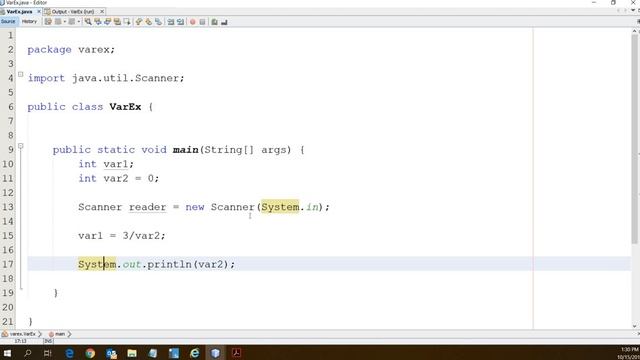Screen dimensions: 640x360
Task: Toggle Highlight Search icon
Action: pyautogui.click(x=117, y=22)
